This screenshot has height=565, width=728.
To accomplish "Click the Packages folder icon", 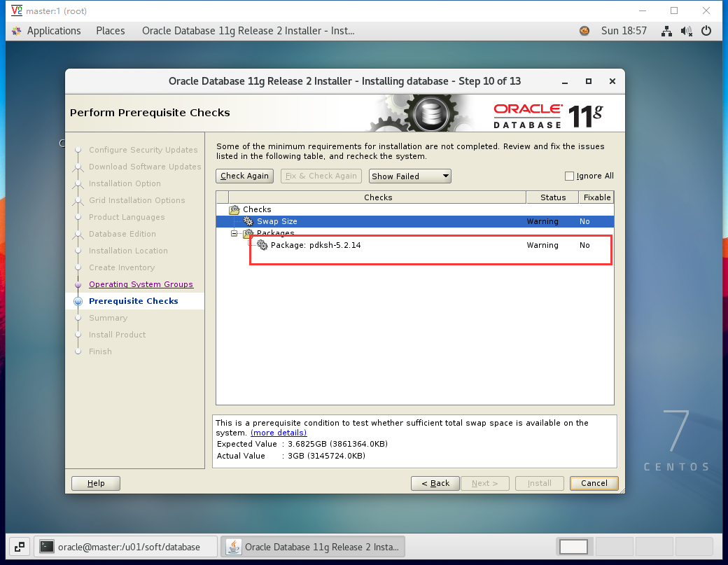I will tap(248, 233).
